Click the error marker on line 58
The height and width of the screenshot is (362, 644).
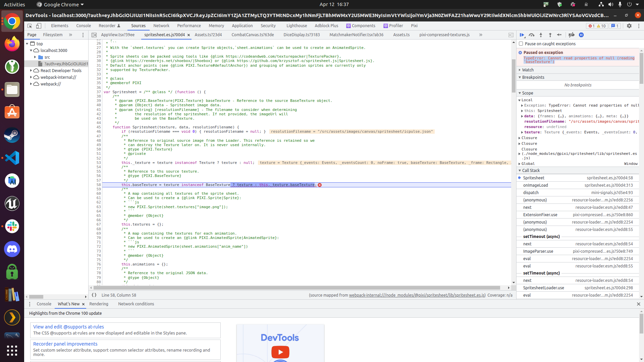tap(320, 185)
